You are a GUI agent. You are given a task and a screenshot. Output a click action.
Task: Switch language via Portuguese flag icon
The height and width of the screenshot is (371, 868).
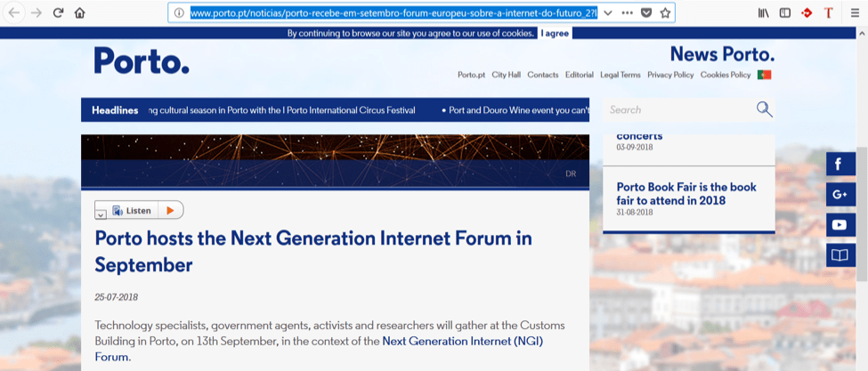(x=765, y=75)
